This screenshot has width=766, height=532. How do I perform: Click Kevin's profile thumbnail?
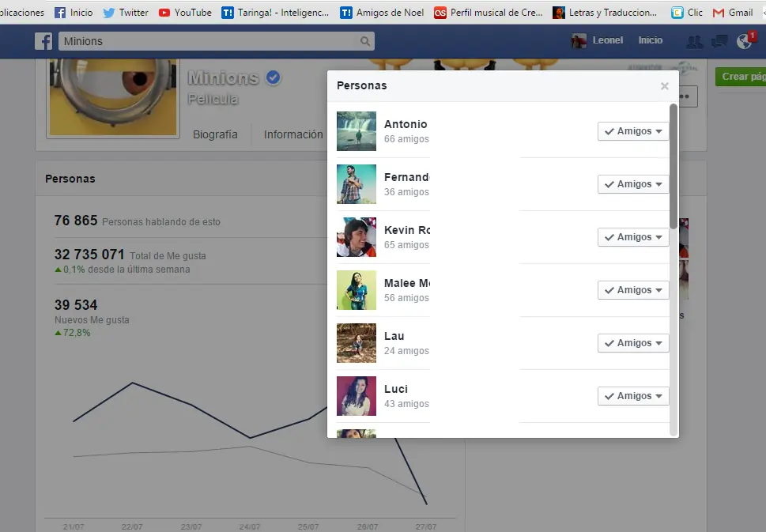pos(357,237)
